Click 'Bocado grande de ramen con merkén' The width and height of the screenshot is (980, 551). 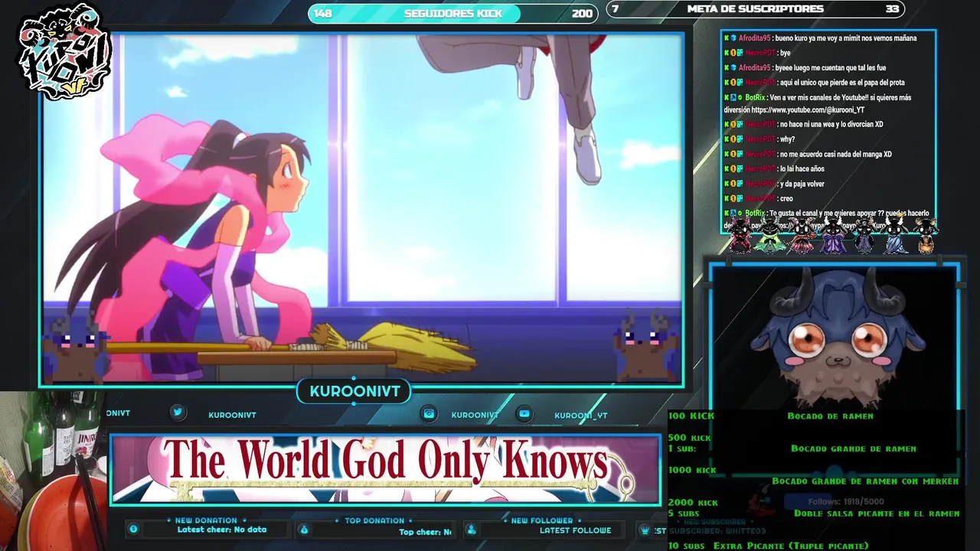(865, 481)
